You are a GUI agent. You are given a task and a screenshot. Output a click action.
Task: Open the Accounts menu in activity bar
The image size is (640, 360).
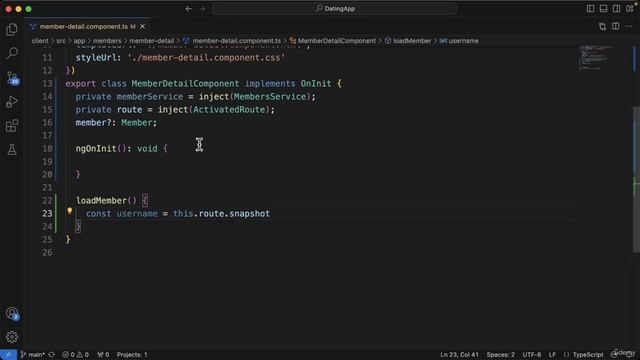[12, 313]
